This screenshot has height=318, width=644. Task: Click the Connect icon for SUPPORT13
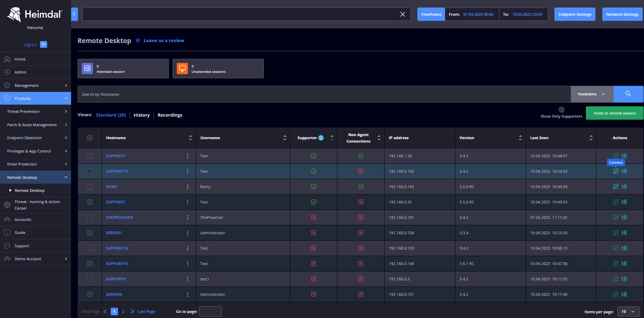click(616, 171)
